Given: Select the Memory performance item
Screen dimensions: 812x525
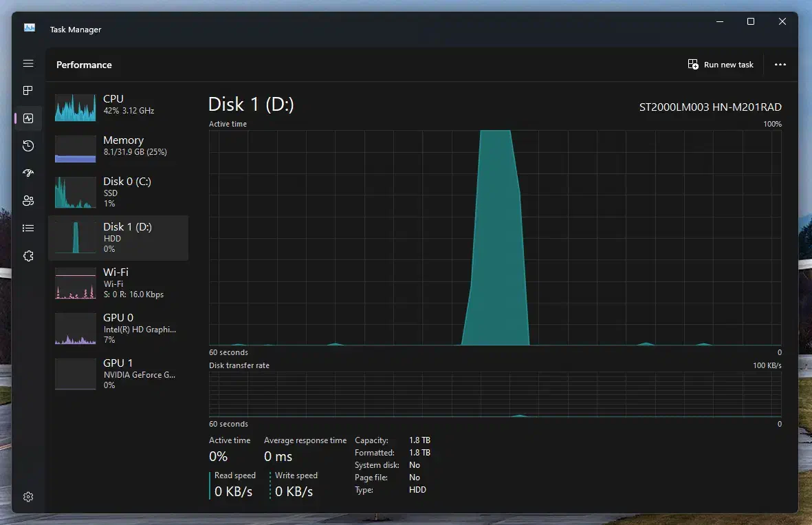Looking at the screenshot, I should tap(118, 146).
